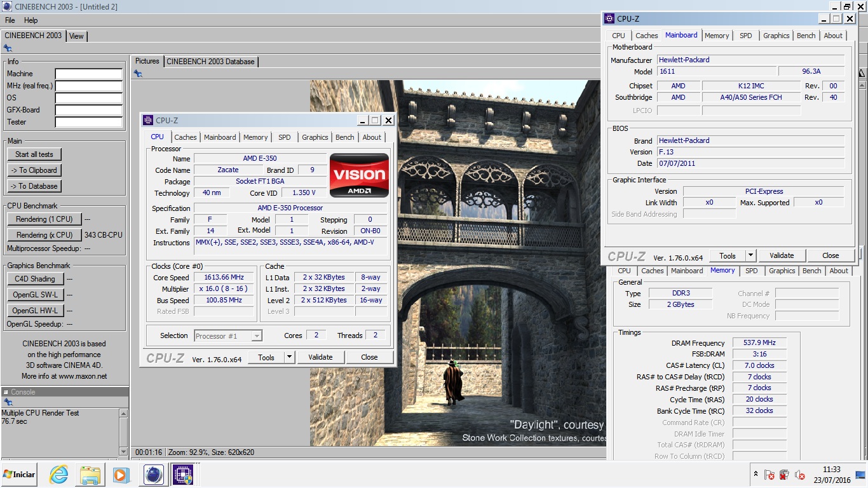The height and width of the screenshot is (488, 868).
Task: Click pin icon under Pictures tab
Action: [x=138, y=74]
